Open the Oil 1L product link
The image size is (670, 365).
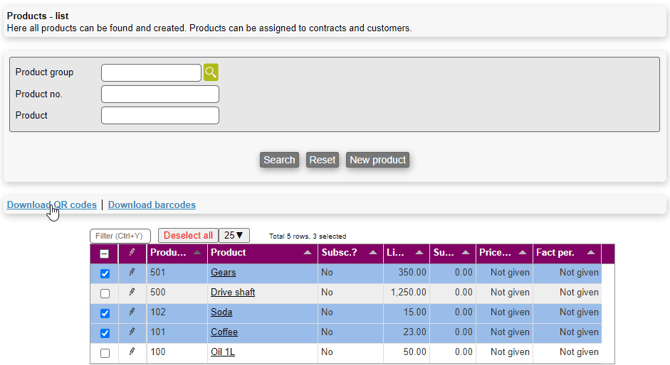click(223, 352)
